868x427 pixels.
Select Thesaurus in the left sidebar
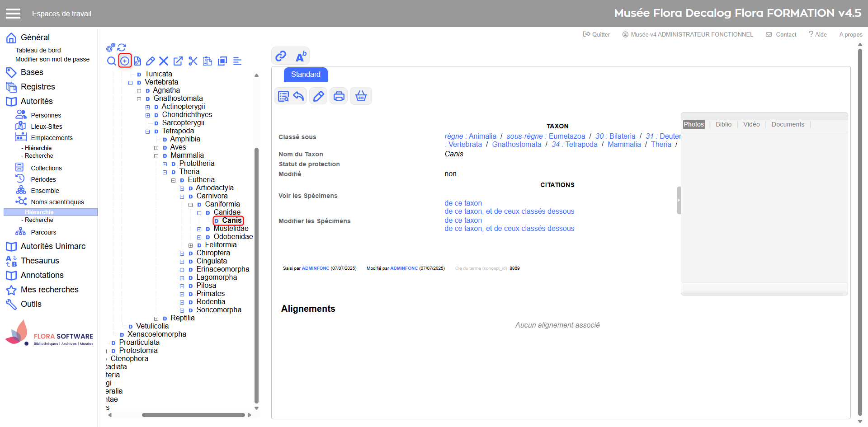(x=40, y=261)
